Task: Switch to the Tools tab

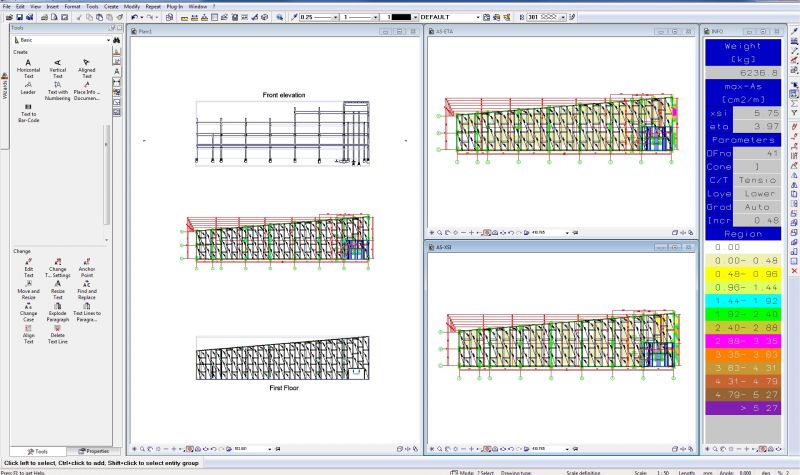Action: point(35,451)
